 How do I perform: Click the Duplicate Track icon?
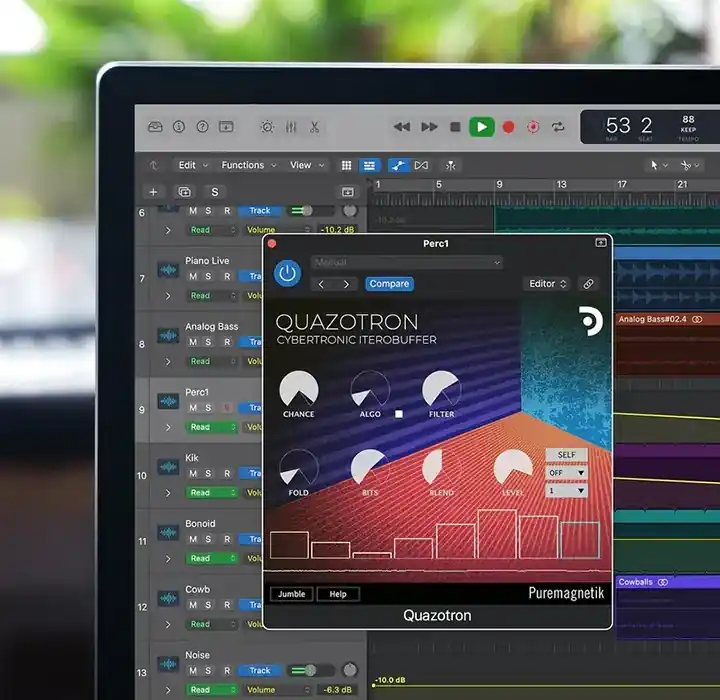tap(185, 192)
